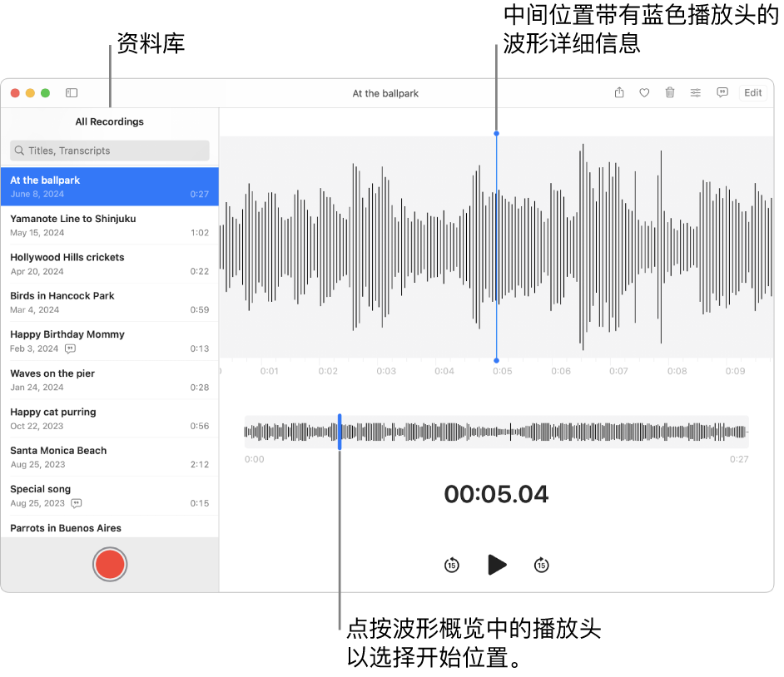Select Parrots in Buenos Aires recording

(110, 527)
